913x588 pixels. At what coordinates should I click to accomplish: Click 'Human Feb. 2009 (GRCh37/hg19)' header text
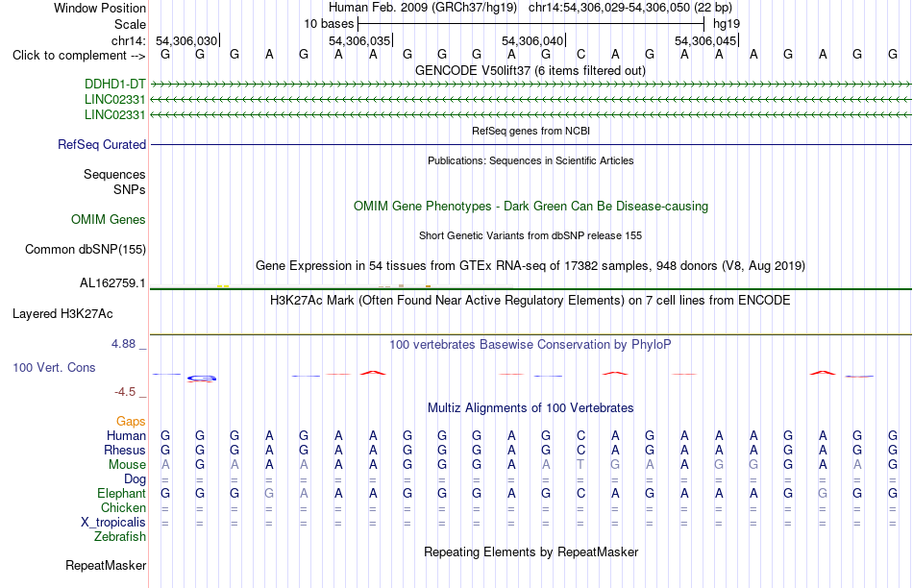tap(423, 8)
